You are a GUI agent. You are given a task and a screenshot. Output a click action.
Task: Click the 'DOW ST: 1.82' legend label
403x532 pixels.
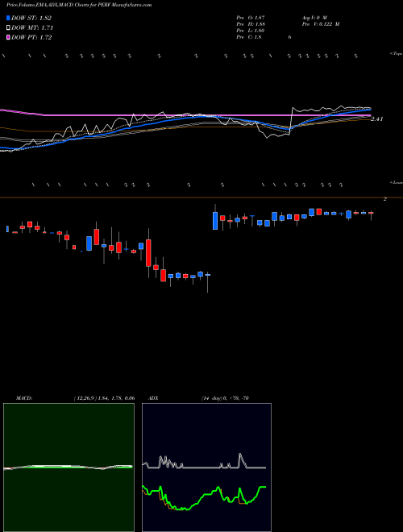[31, 18]
